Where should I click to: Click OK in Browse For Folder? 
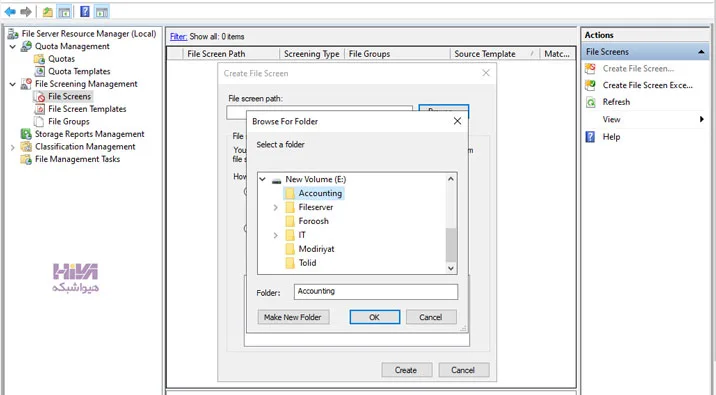[x=374, y=317]
